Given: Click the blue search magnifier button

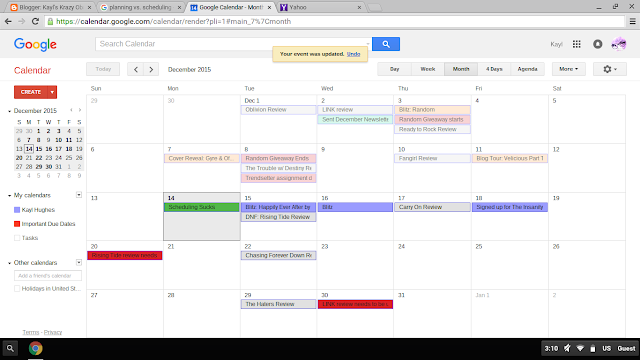Looking at the screenshot, I should [x=386, y=44].
